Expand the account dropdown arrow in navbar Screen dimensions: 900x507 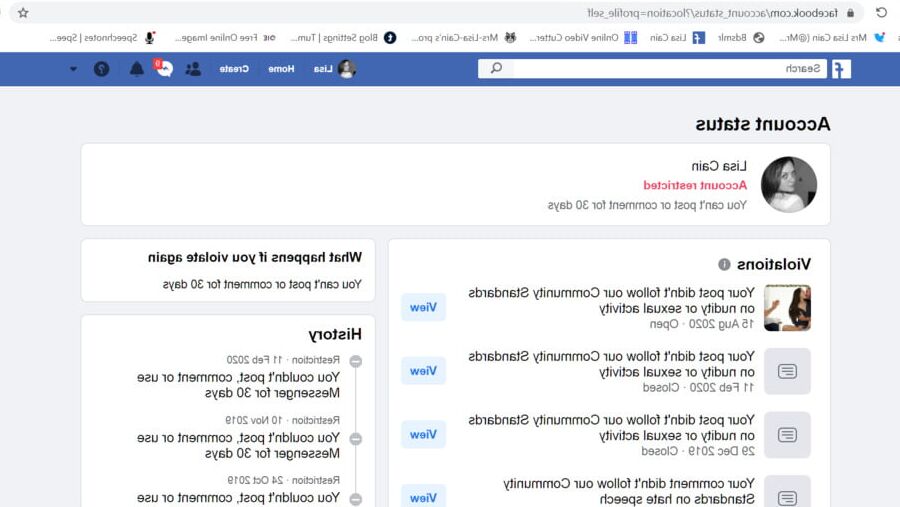pyautogui.click(x=73, y=69)
